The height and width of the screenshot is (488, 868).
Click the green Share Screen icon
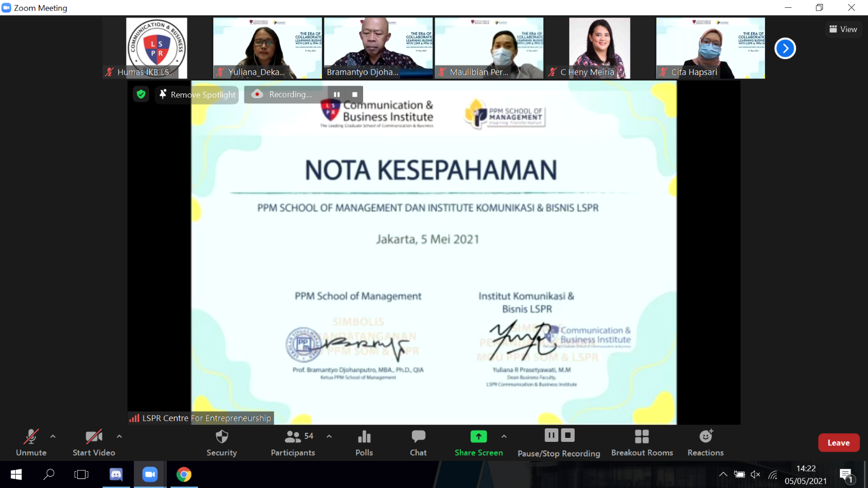pos(478,436)
